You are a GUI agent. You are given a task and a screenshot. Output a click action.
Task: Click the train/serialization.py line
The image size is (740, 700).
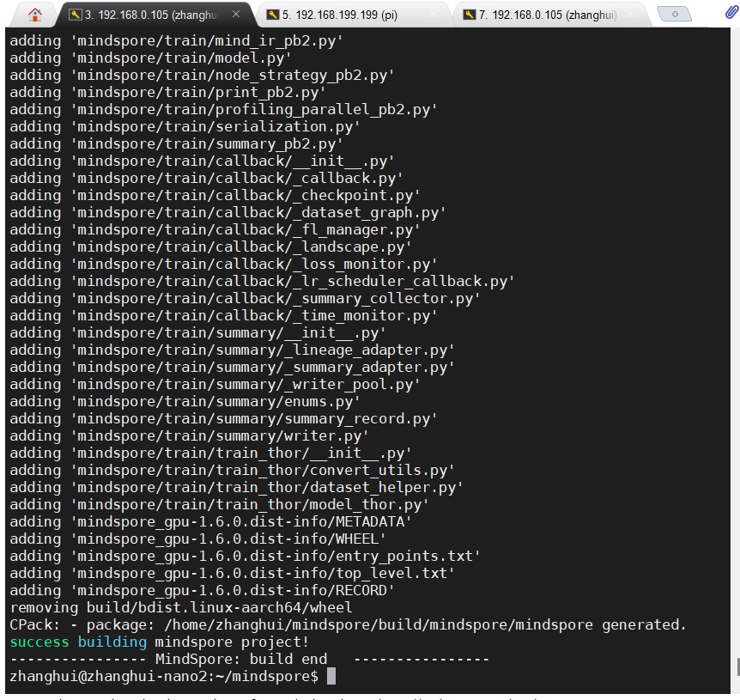click(x=185, y=126)
